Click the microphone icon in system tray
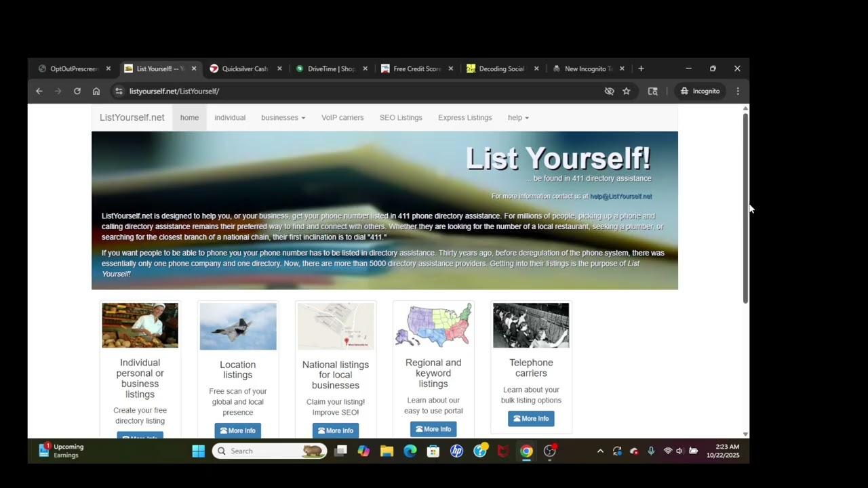This screenshot has width=868, height=488. pyautogui.click(x=651, y=451)
